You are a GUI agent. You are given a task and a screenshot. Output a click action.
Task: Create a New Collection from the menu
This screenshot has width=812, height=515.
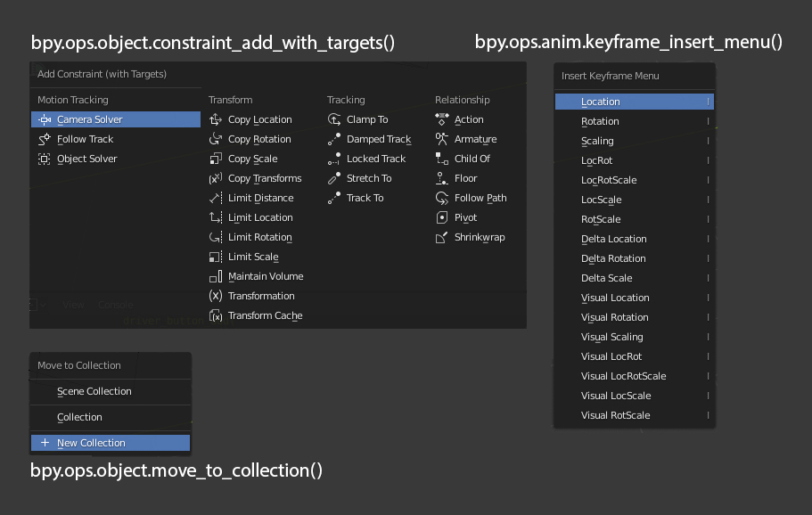(x=111, y=443)
